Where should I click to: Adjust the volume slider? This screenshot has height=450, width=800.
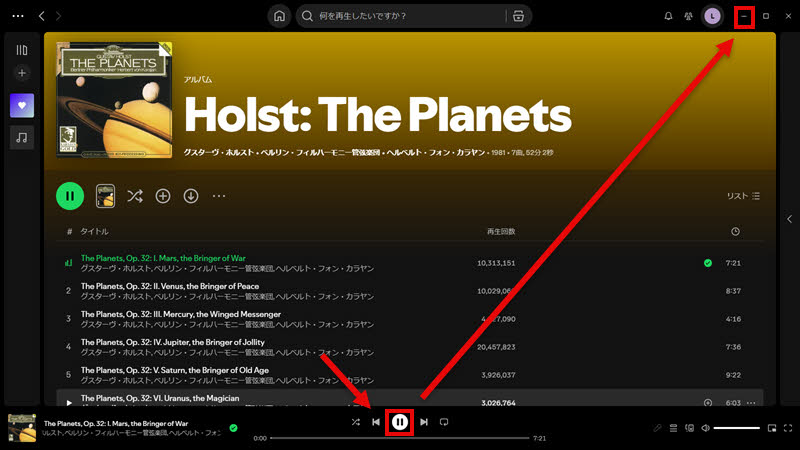[737, 428]
